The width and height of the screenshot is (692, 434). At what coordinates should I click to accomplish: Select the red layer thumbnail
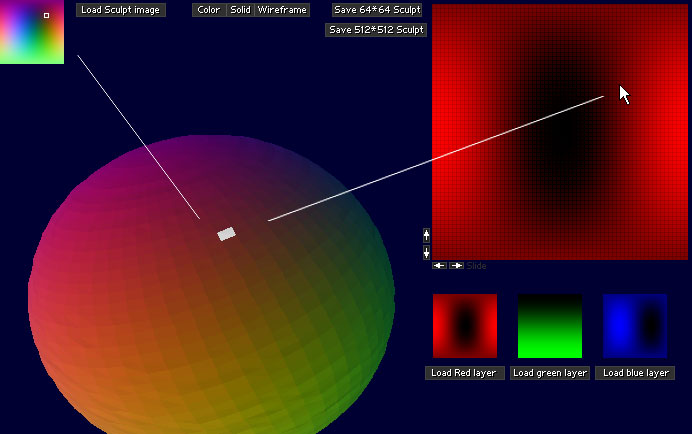click(x=465, y=326)
